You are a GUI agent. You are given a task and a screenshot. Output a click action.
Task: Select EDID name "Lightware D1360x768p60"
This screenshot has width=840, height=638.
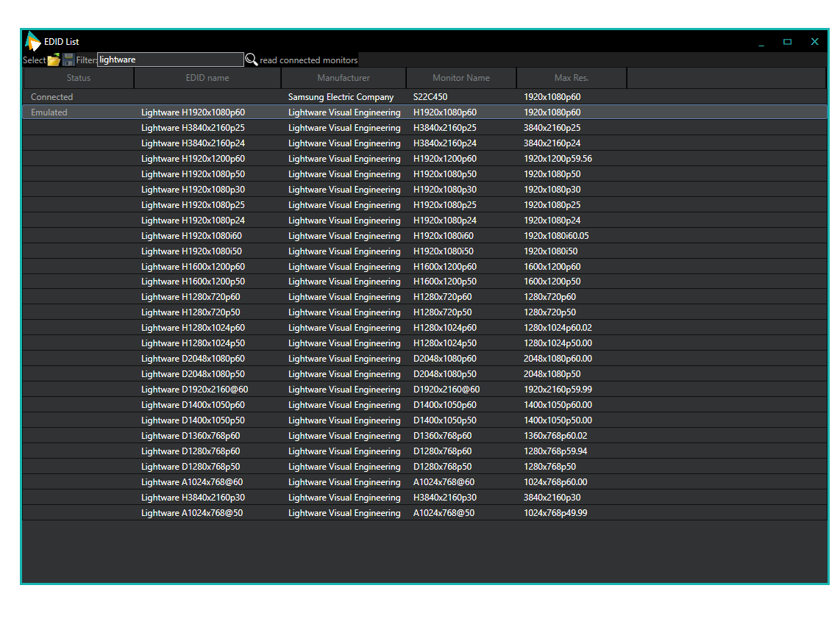[191, 437]
